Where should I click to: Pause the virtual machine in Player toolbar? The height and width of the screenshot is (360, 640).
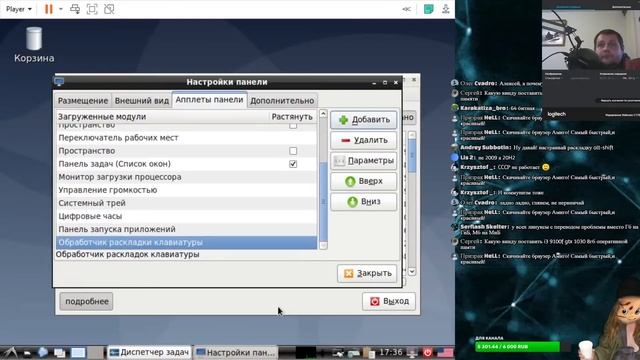pos(49,9)
